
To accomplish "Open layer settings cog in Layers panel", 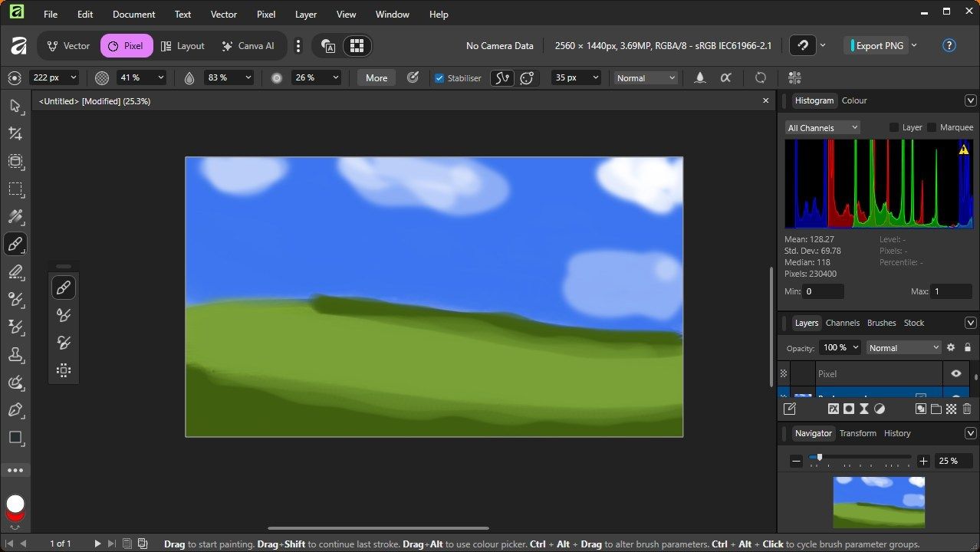I will (951, 347).
